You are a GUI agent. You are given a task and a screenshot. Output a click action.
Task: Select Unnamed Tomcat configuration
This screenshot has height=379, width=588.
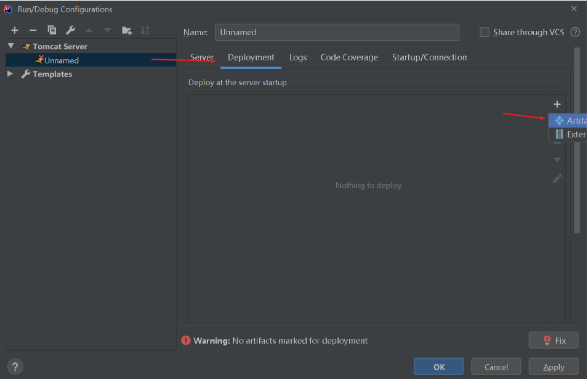(91, 60)
